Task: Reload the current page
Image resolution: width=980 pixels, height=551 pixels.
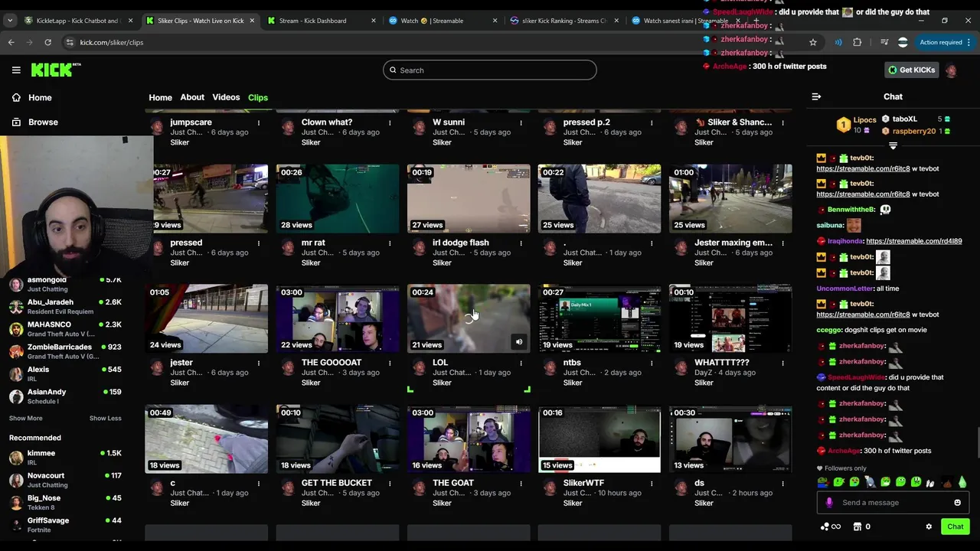Action: (47, 42)
